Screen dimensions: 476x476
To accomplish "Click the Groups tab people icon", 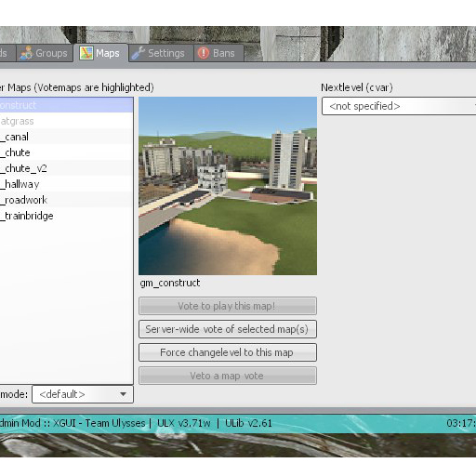I will pyautogui.click(x=26, y=53).
